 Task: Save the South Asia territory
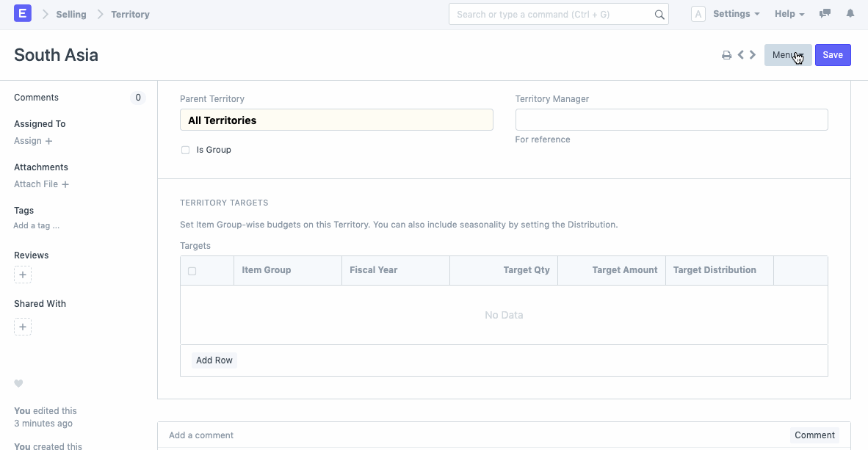coord(833,54)
